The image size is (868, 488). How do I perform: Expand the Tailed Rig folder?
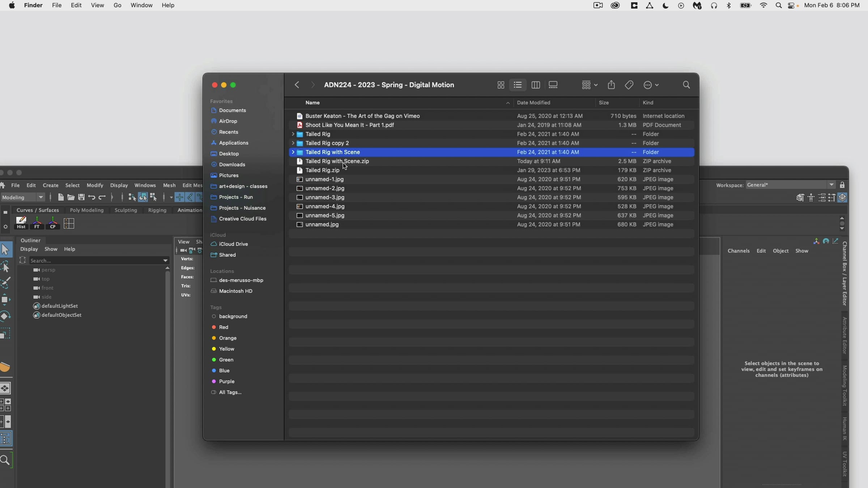(x=293, y=134)
